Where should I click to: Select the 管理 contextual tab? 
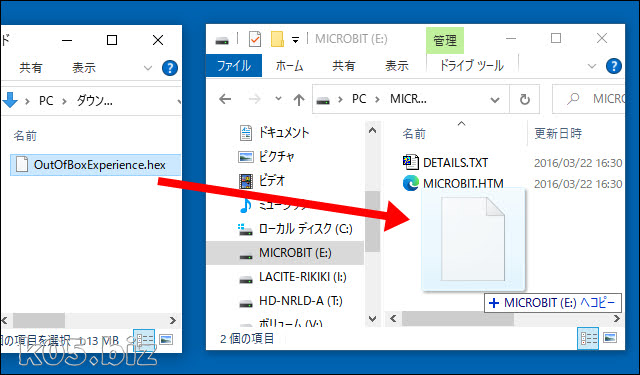tap(445, 40)
